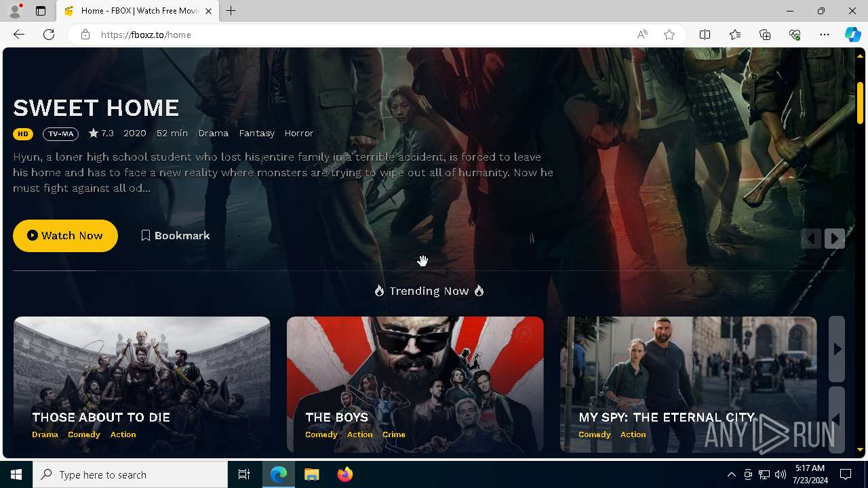View site information lock icon
The height and width of the screenshot is (488, 868).
pos(85,35)
